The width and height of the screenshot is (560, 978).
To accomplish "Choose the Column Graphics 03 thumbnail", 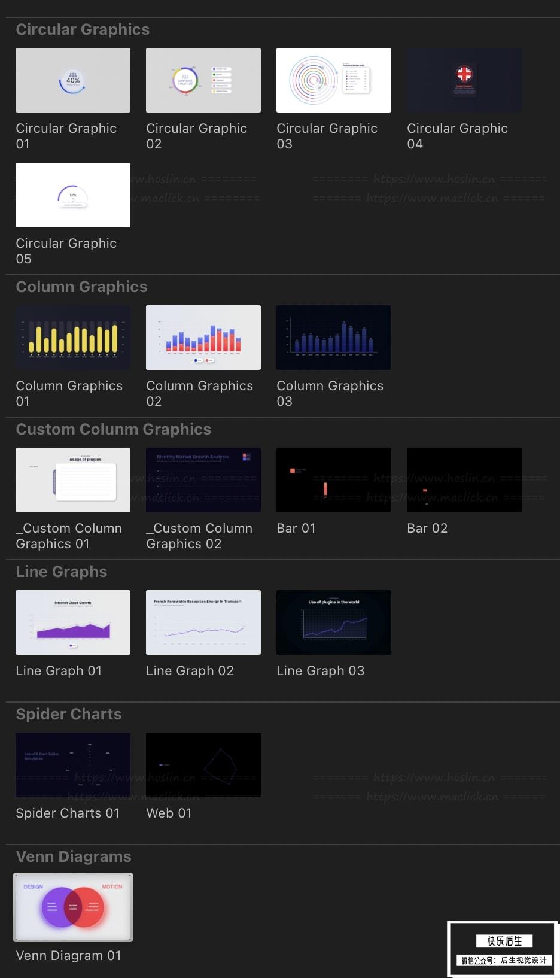I will click(334, 338).
